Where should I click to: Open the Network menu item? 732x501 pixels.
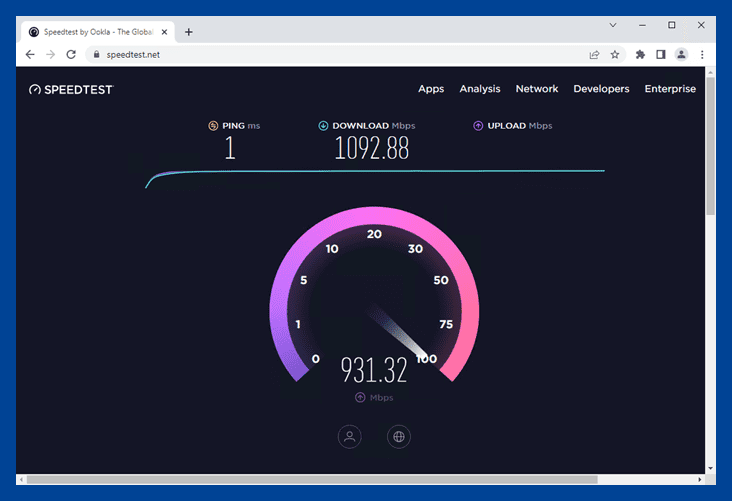click(x=537, y=89)
